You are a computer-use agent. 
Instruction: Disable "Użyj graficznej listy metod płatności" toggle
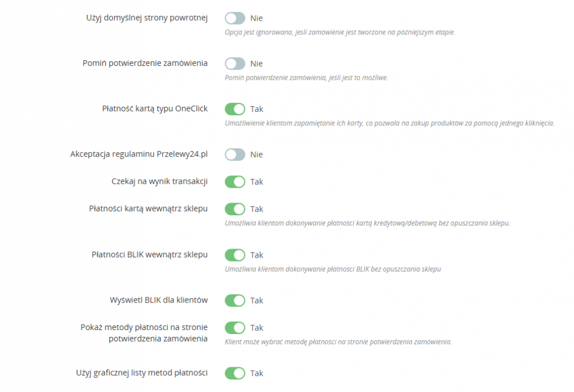pos(235,373)
